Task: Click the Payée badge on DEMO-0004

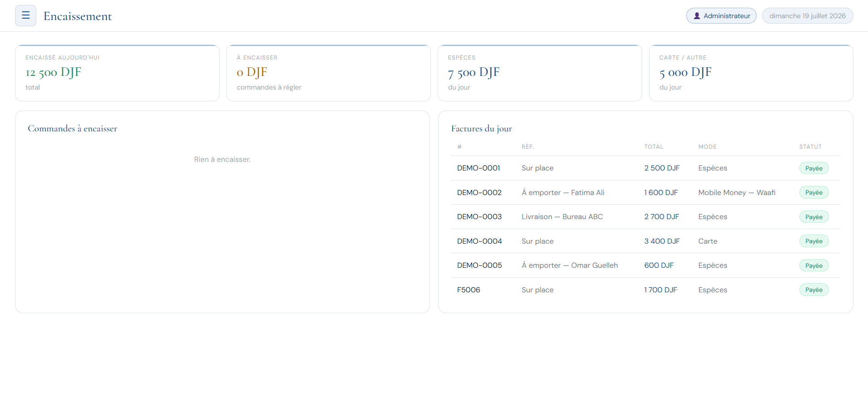Action: pyautogui.click(x=814, y=241)
